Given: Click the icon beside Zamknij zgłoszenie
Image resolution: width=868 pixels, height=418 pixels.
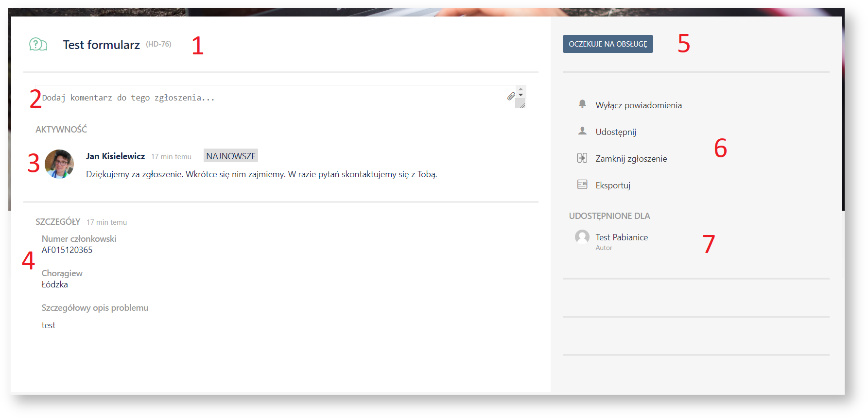Looking at the screenshot, I should pos(582,158).
